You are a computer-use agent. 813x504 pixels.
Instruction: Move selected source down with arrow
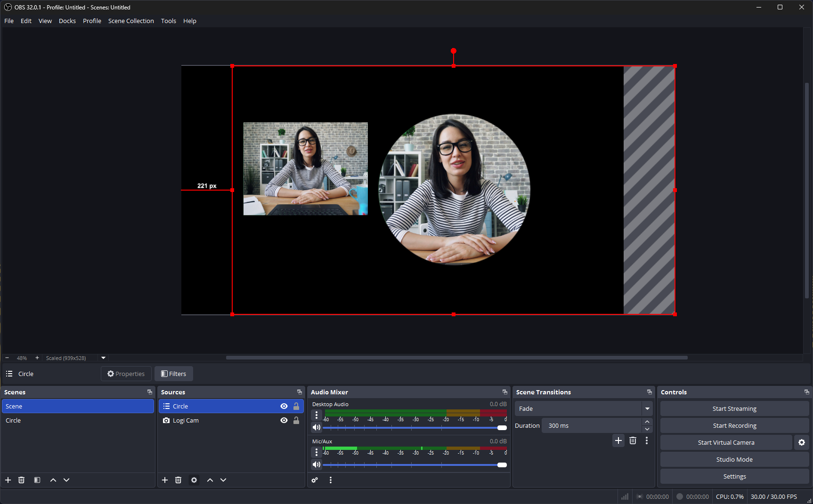pos(223,480)
